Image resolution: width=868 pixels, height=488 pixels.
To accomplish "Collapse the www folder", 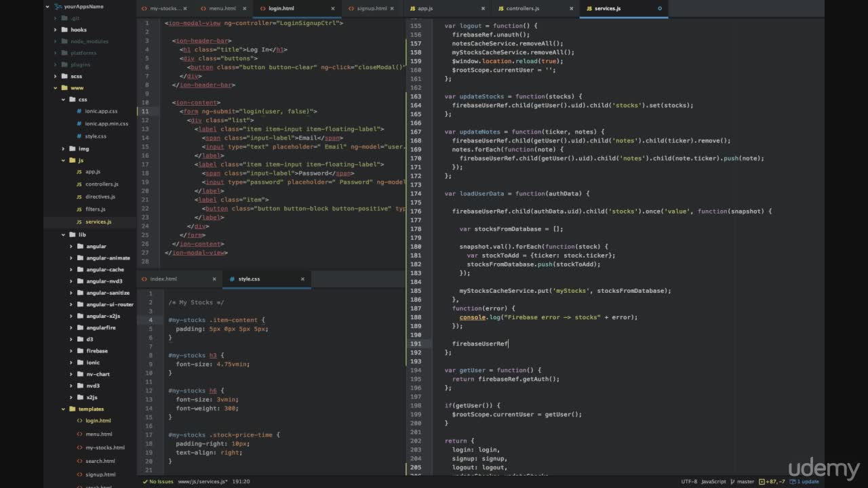I will coord(56,87).
